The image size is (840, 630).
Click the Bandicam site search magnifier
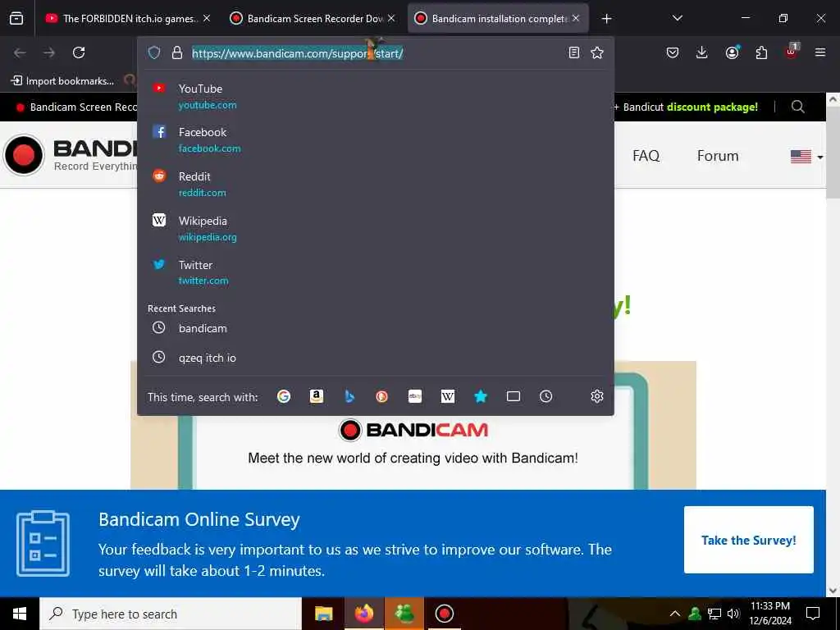coord(797,107)
